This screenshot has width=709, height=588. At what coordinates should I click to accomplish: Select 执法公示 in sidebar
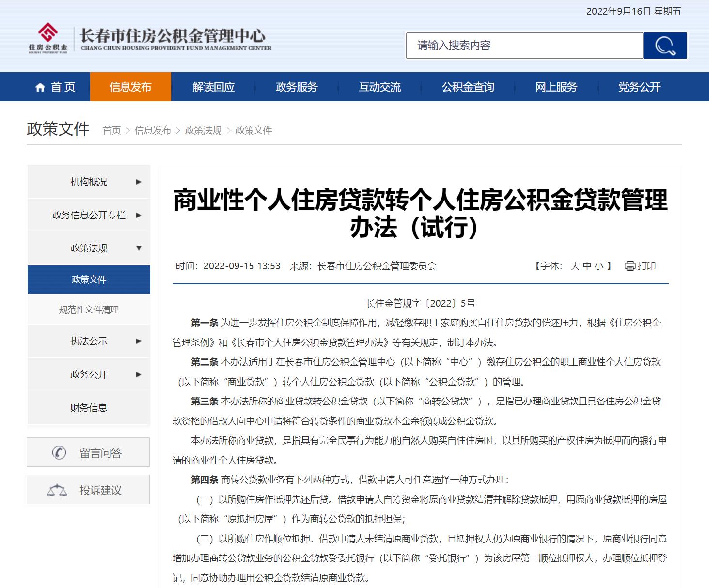coord(89,341)
